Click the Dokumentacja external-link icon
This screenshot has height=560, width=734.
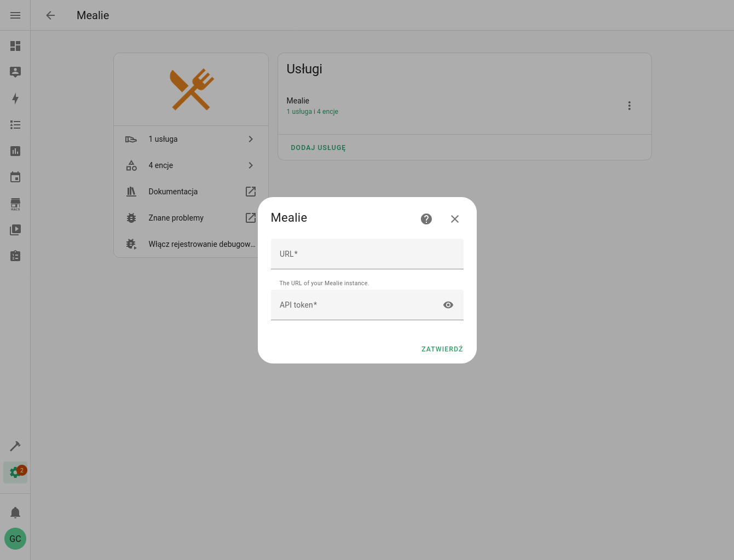tap(251, 192)
